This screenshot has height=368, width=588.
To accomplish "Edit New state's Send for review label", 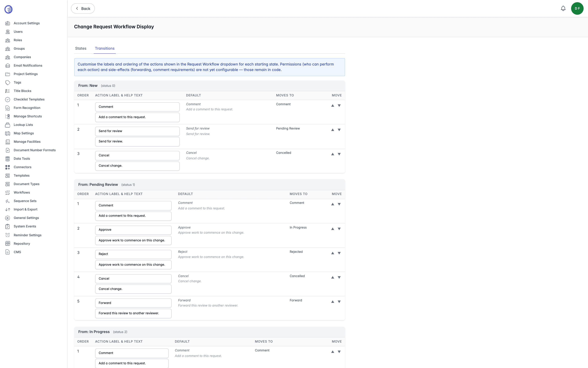I will point(137,131).
